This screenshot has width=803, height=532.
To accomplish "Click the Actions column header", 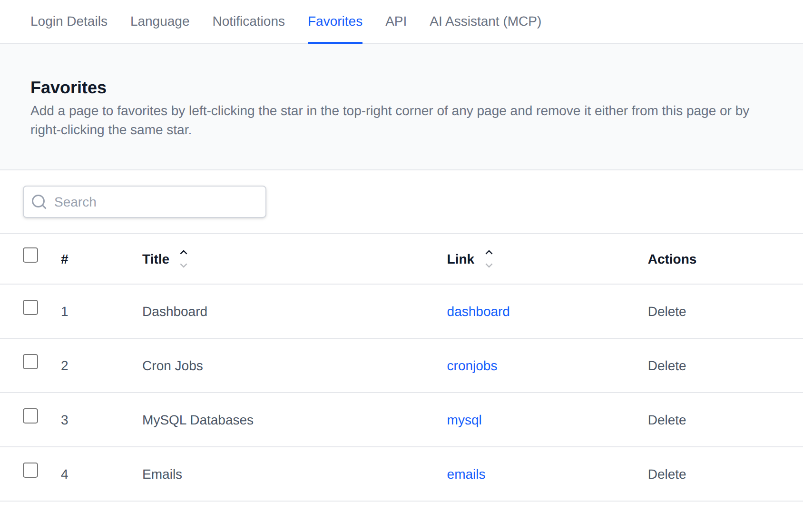I will (x=672, y=259).
